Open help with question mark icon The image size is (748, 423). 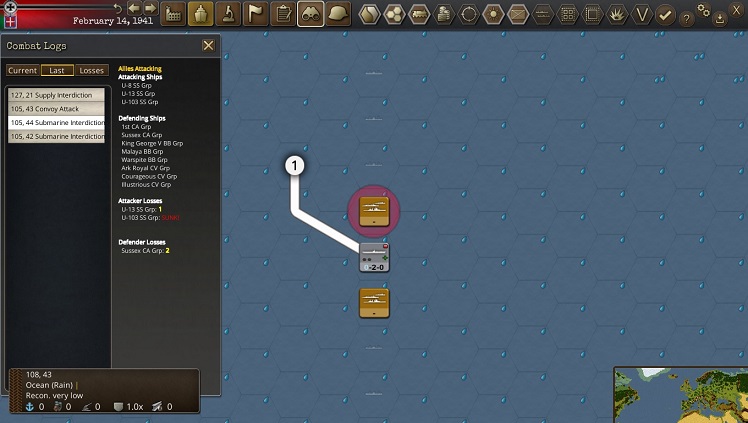coord(686,19)
